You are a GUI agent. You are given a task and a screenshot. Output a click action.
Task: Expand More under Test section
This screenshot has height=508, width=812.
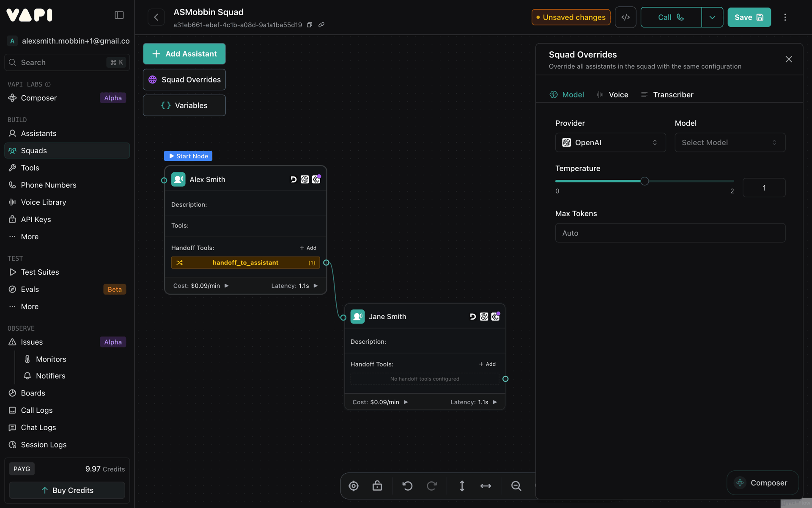point(67,306)
